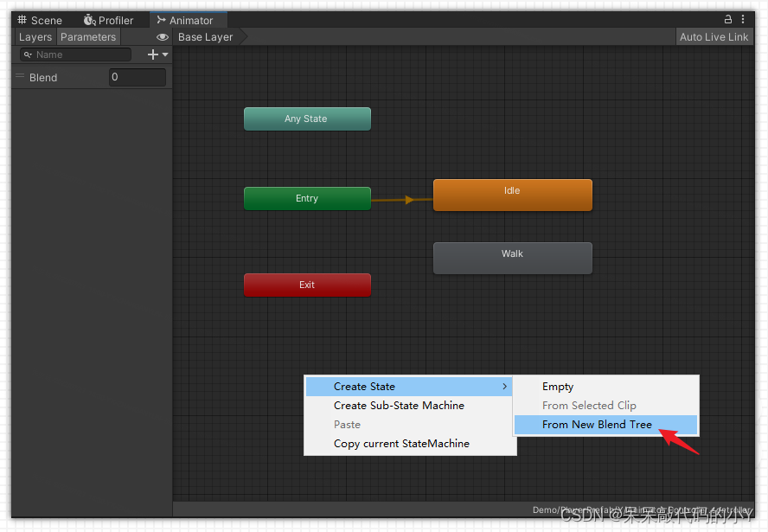Select the Entry to Idle transition arrow
768x532 pixels.
(409, 200)
